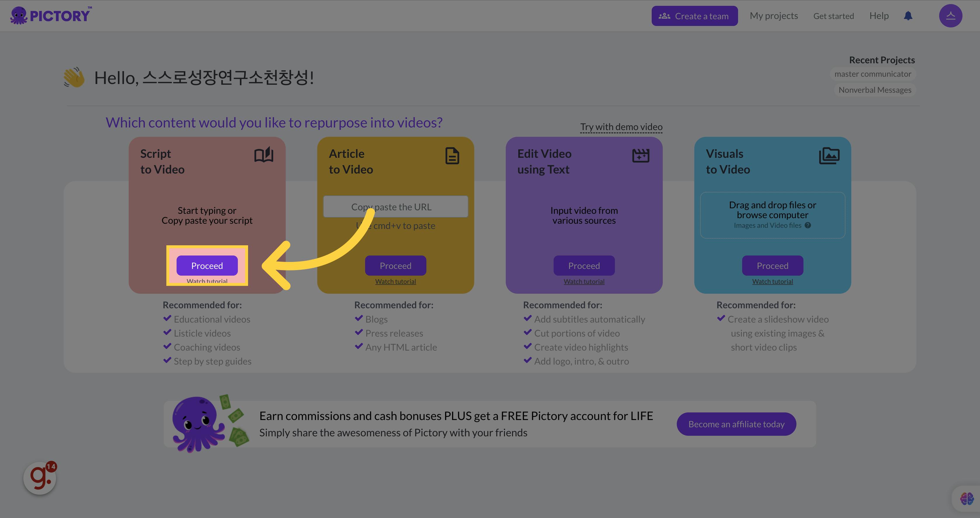The image size is (980, 518).
Task: Click the Try with demo video link
Action: 621,127
